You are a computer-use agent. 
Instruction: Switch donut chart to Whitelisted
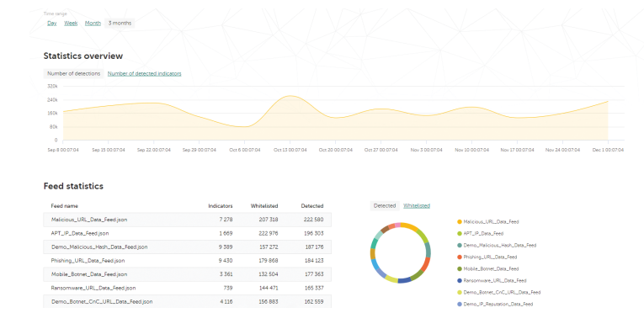point(417,206)
